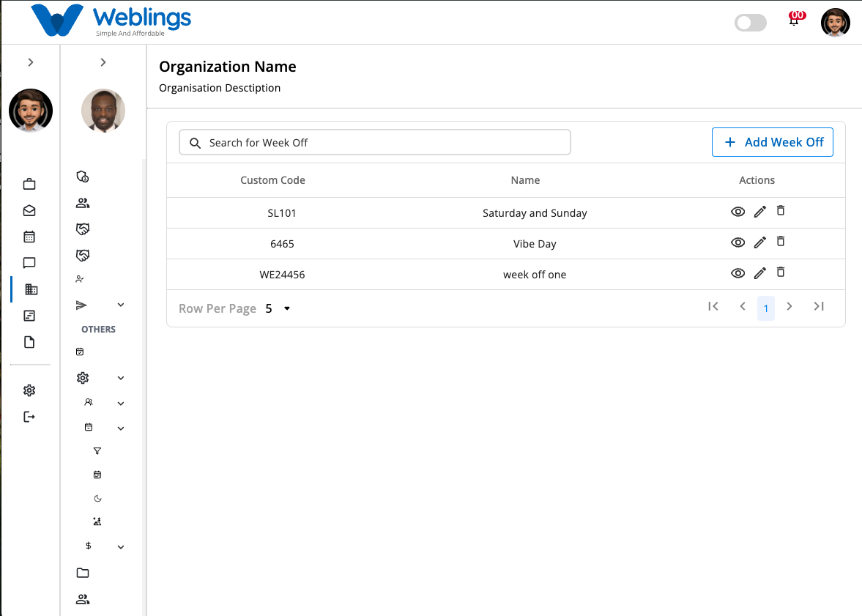Click the OTHERS section label in sidebar
The image size is (862, 616).
[x=98, y=330]
